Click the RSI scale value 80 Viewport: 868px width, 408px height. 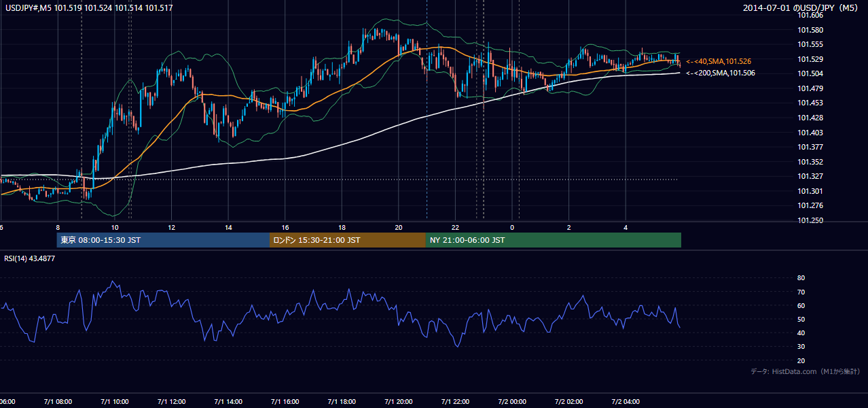coord(801,278)
